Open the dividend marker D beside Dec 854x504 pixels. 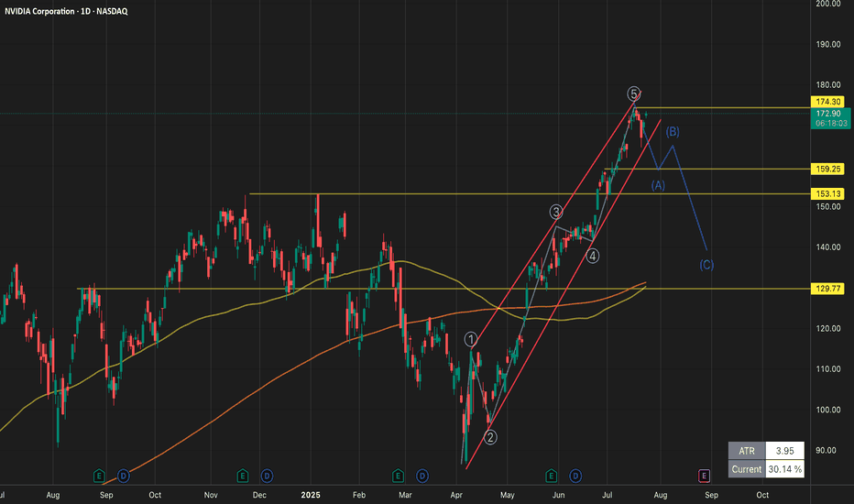click(x=267, y=477)
